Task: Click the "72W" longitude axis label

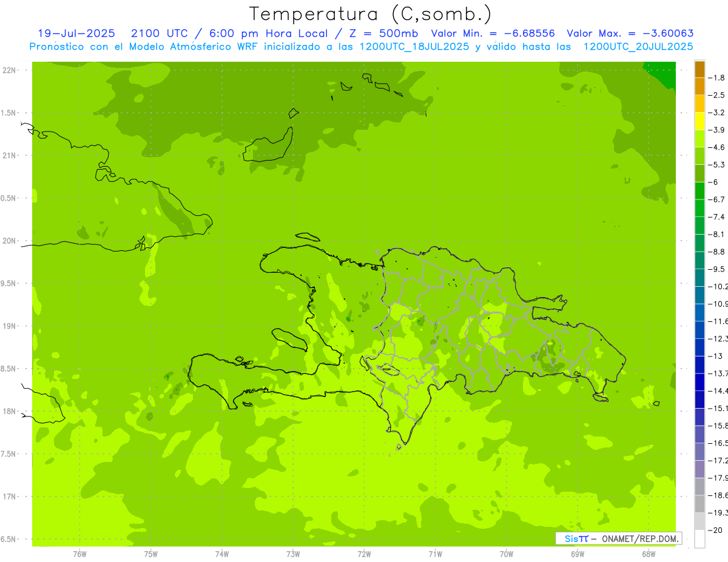Action: tap(364, 554)
